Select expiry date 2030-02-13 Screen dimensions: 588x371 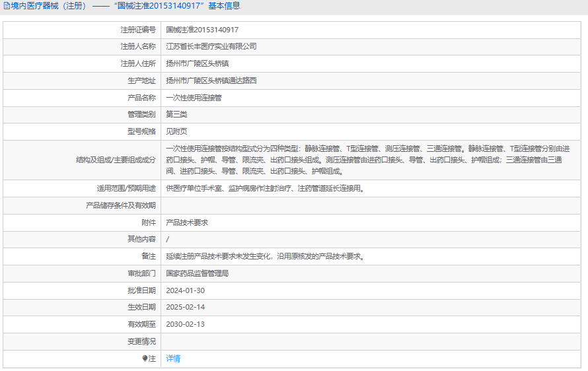pyautogui.click(x=185, y=324)
